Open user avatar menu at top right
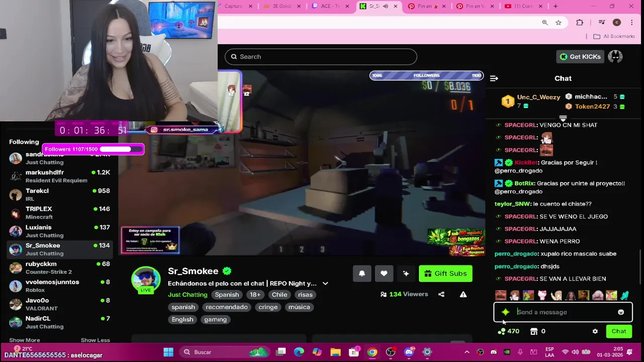 point(615,57)
